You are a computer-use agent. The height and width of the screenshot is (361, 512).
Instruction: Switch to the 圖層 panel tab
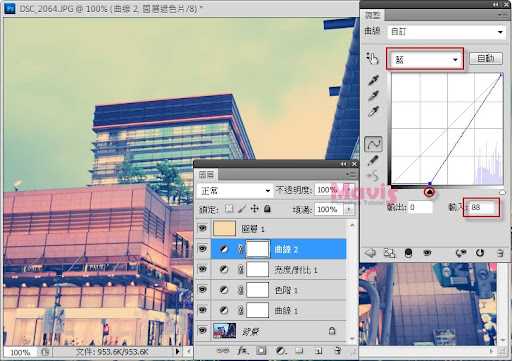point(207,174)
